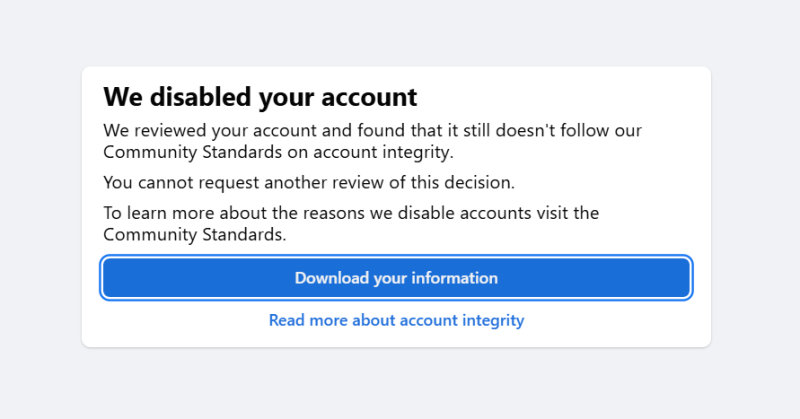Click empty white space right of the heading

pos(560,98)
